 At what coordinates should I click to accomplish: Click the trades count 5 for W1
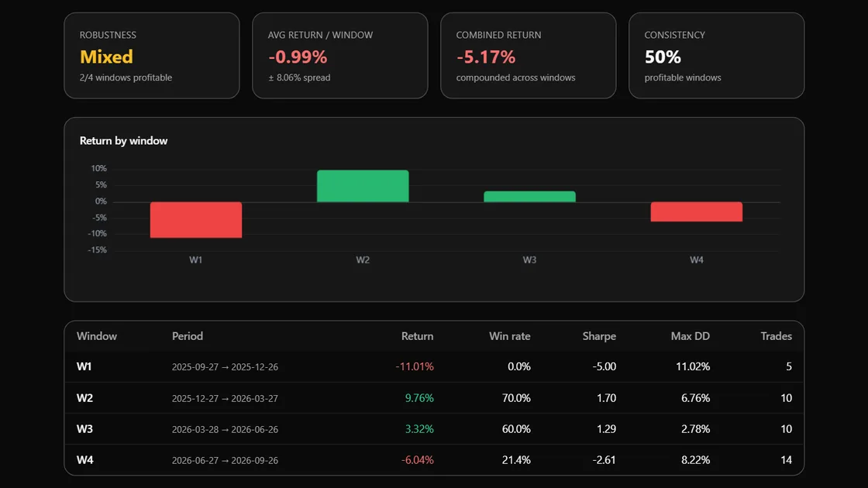point(789,366)
